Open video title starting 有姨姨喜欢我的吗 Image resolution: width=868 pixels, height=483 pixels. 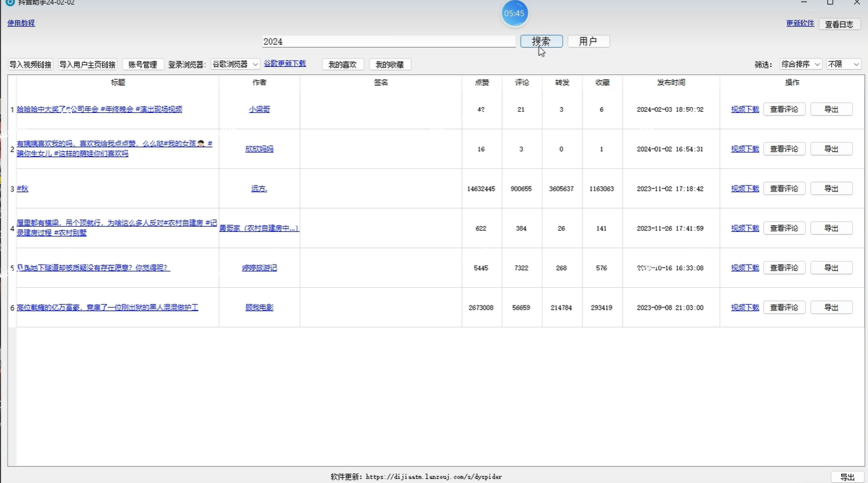pyautogui.click(x=114, y=149)
